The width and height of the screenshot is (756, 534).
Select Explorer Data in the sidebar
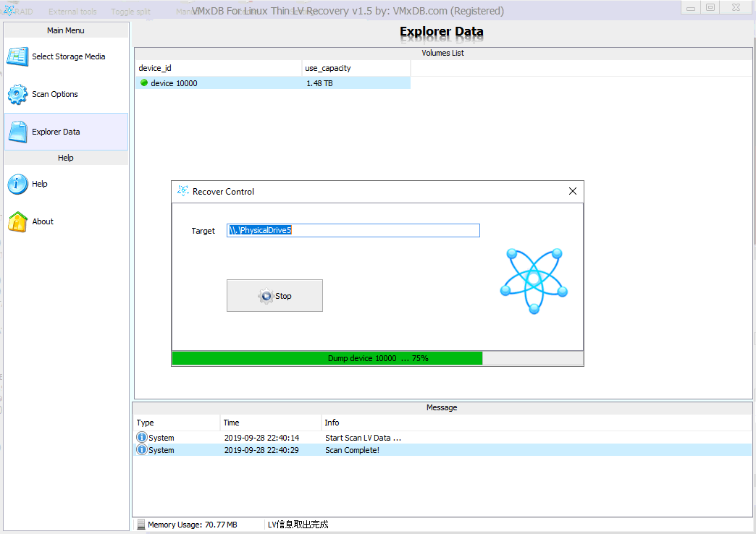coord(67,132)
